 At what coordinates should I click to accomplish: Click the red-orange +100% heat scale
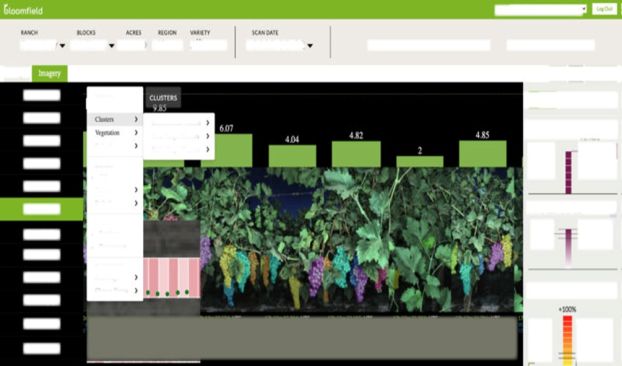[568, 340]
